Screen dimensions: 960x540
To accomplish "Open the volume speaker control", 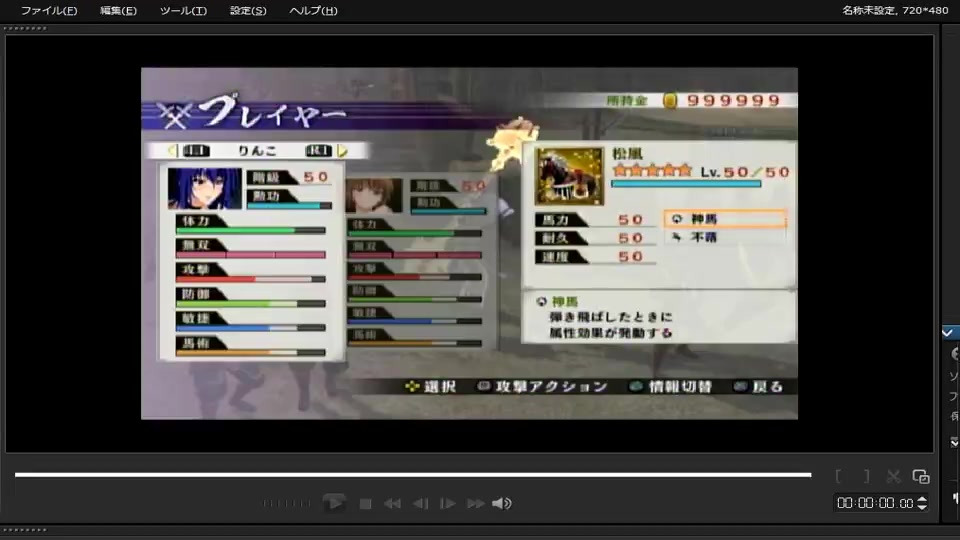I will 502,504.
